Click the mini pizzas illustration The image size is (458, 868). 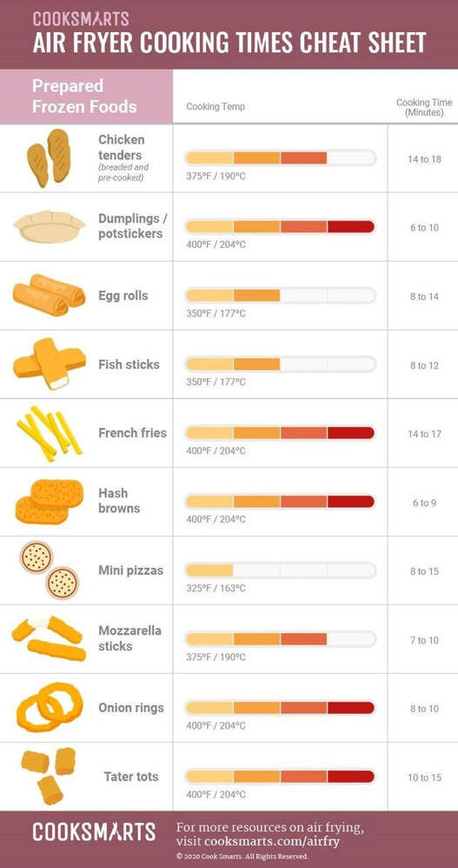click(x=50, y=571)
